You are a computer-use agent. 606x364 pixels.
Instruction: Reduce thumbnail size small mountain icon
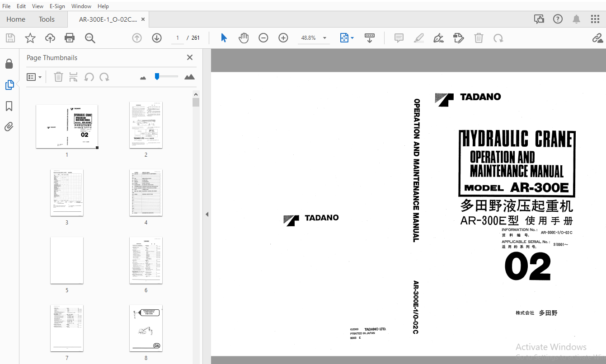(143, 78)
